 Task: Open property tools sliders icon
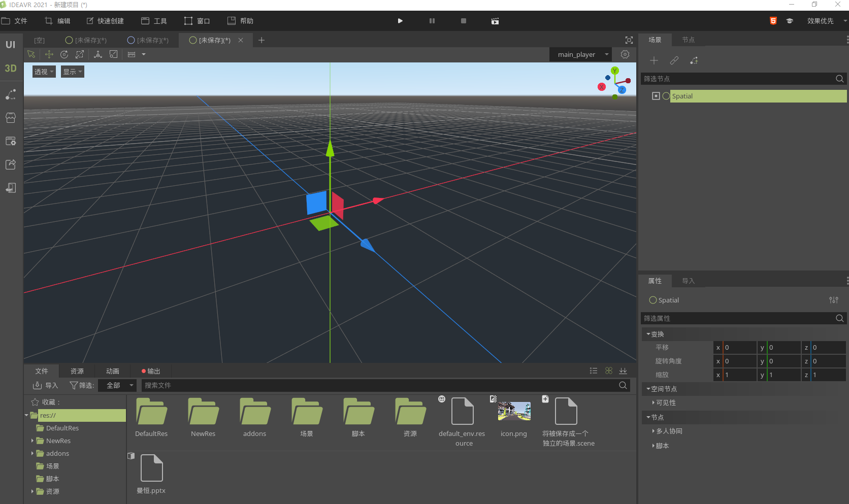click(834, 300)
